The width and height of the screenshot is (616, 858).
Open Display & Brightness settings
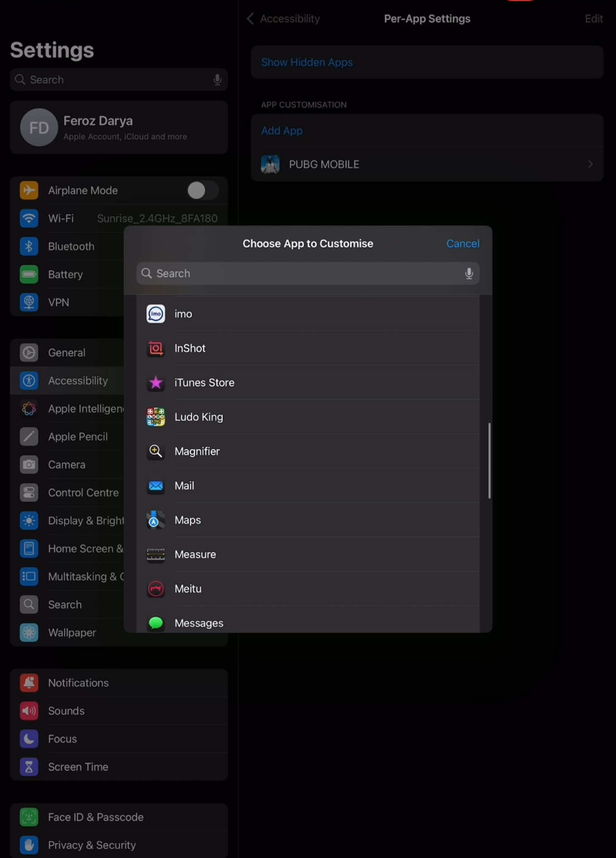(67, 521)
